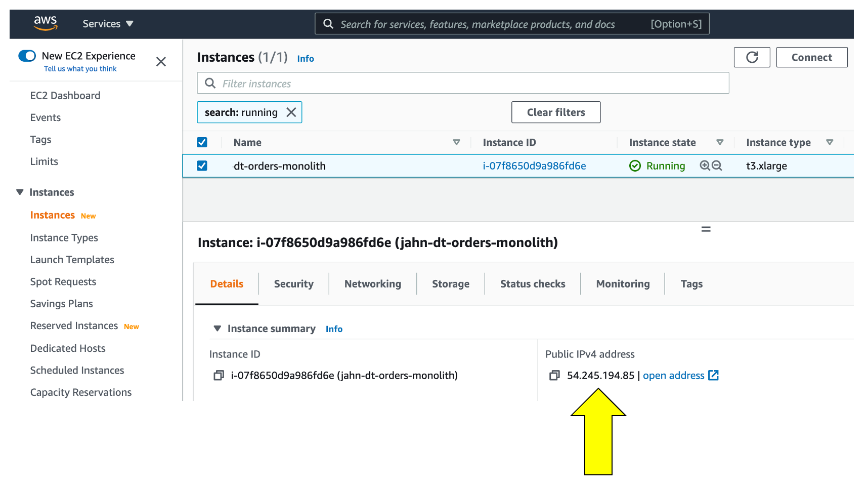Switch to the Details tab
This screenshot has width=868, height=488.
tap(227, 284)
